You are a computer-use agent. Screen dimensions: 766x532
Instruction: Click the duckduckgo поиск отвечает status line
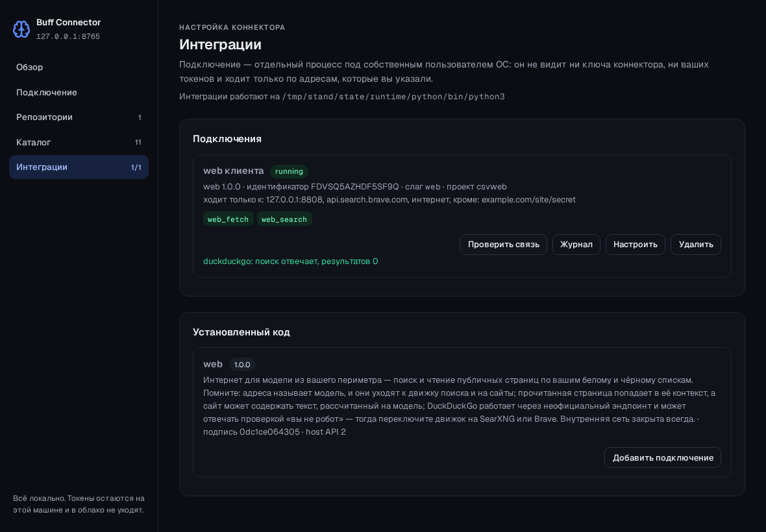coord(291,261)
